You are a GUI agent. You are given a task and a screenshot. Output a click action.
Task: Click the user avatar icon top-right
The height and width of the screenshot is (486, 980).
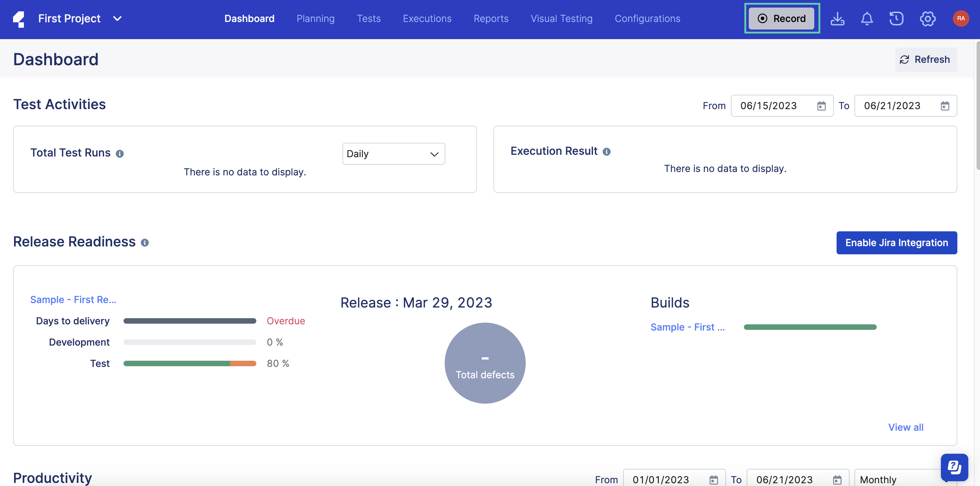pyautogui.click(x=959, y=18)
